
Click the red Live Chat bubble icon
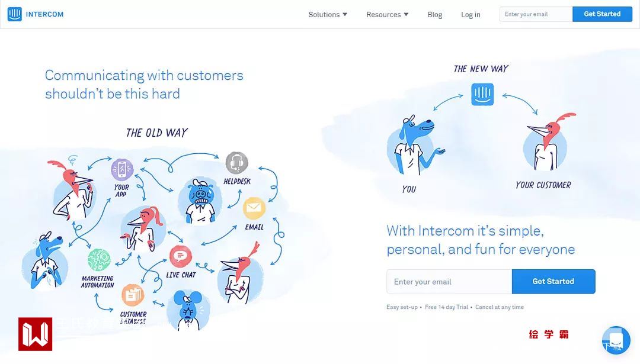(x=180, y=256)
